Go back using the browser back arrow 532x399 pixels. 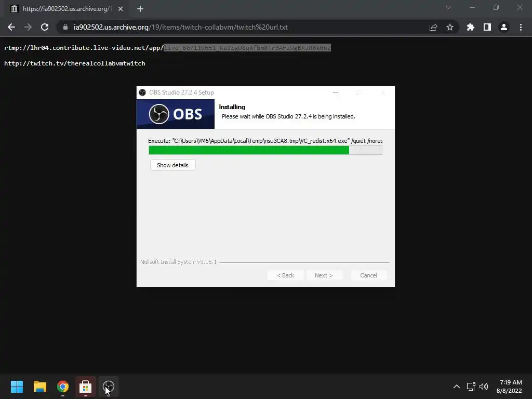point(11,27)
